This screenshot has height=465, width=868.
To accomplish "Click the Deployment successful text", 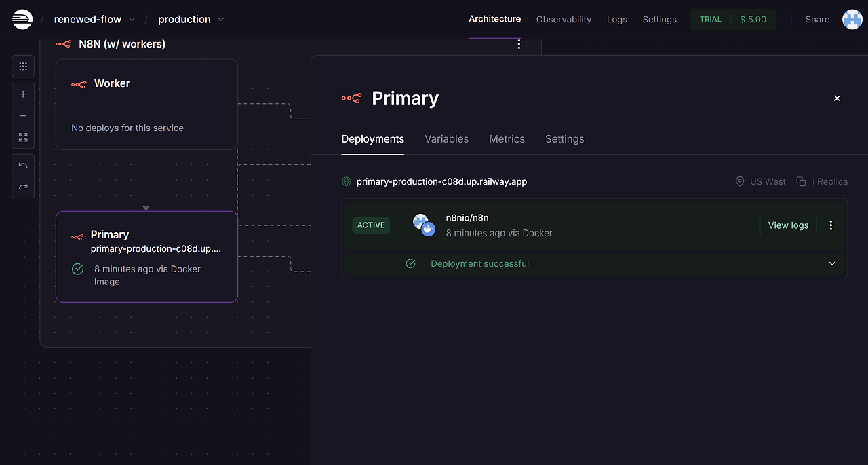I will coord(479,263).
